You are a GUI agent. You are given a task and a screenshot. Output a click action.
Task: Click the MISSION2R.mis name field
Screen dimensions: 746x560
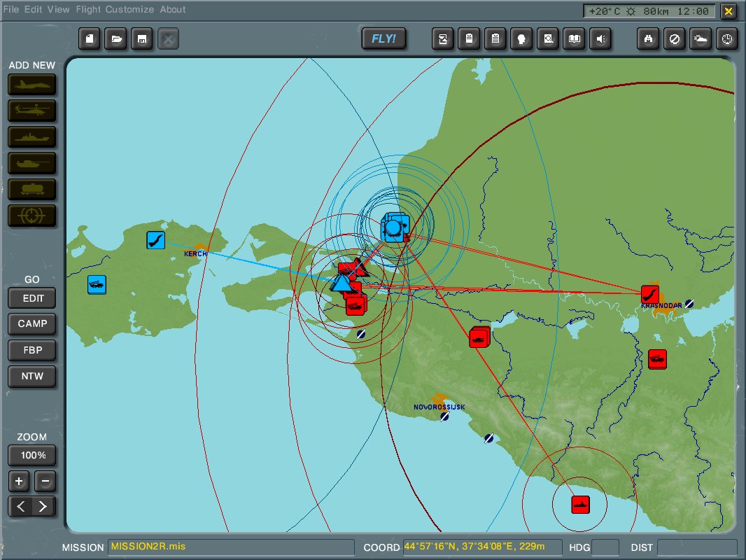[x=231, y=547]
